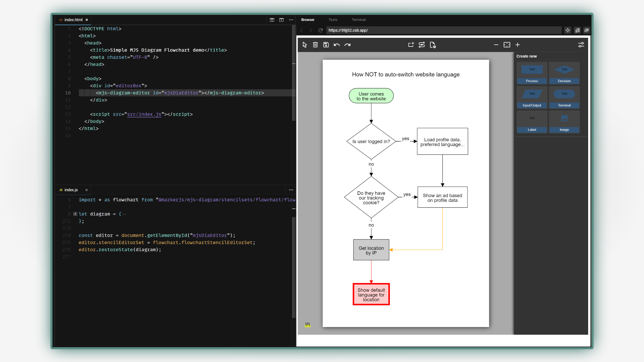Screen dimensions: 644x362
Task: Click the add new stencil icon
Action: click(x=411, y=45)
